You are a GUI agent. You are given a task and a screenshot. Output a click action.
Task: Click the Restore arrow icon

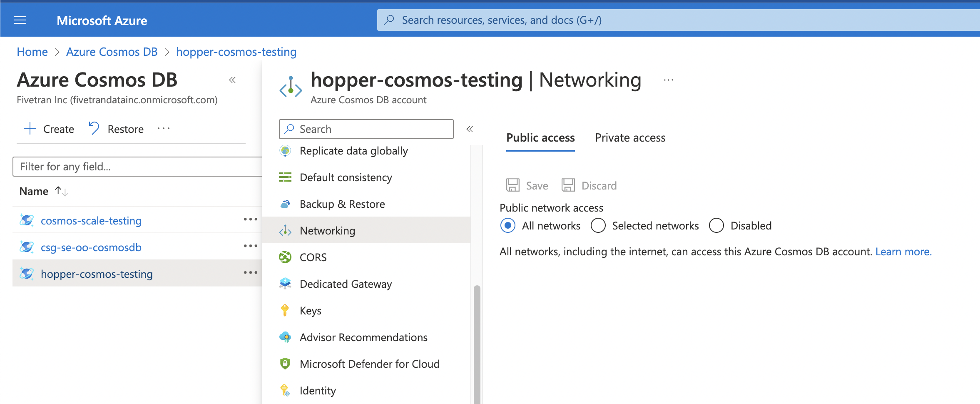[x=94, y=128]
